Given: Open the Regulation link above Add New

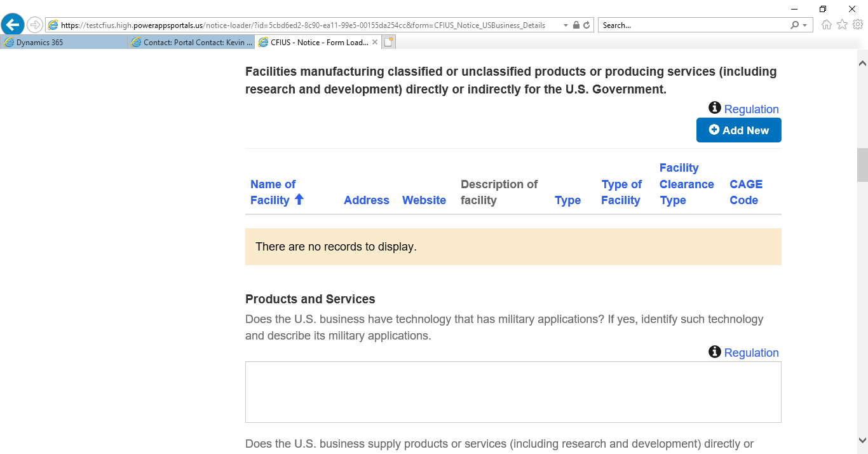Looking at the screenshot, I should pos(751,109).
